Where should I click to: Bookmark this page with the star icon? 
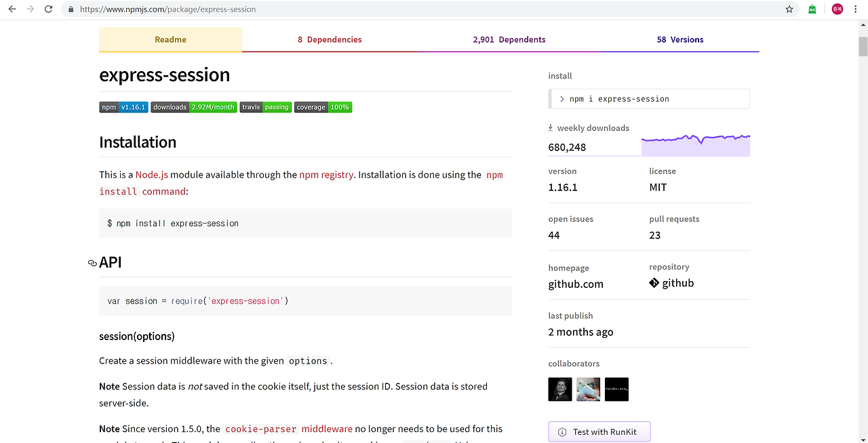click(x=789, y=9)
